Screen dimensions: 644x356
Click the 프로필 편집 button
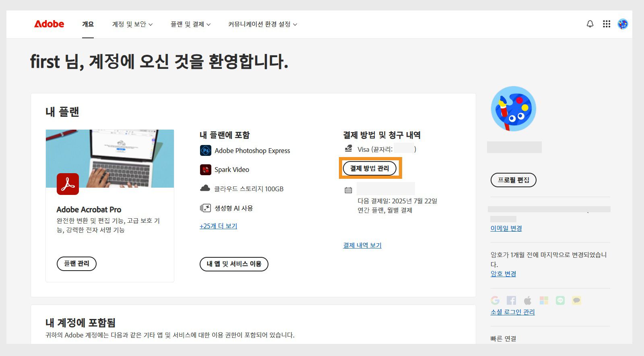click(x=514, y=180)
